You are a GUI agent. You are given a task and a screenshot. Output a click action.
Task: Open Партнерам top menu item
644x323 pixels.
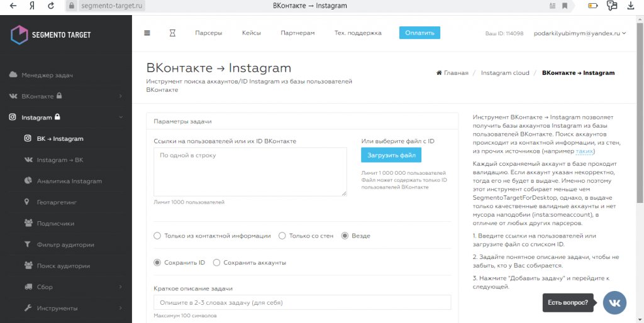(297, 33)
